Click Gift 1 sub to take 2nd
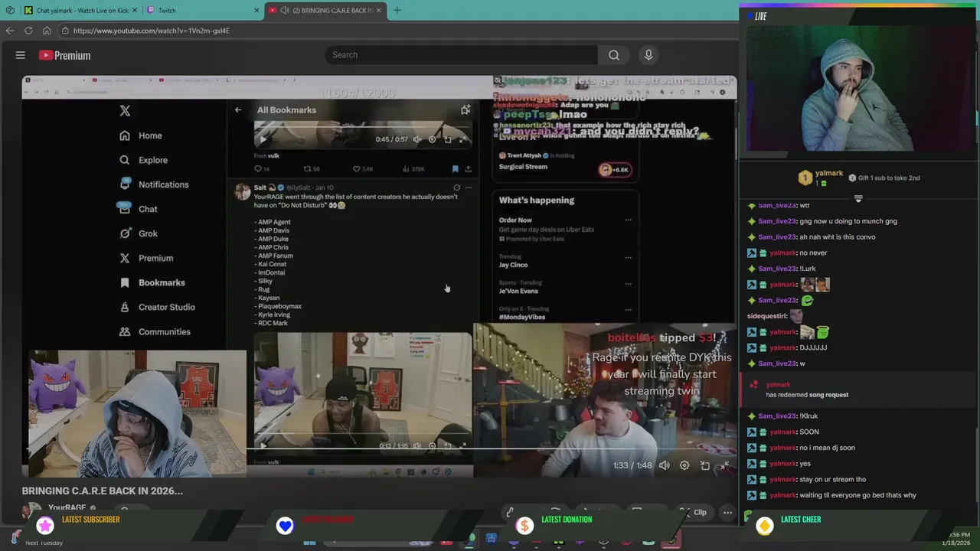The height and width of the screenshot is (551, 980). [884, 178]
